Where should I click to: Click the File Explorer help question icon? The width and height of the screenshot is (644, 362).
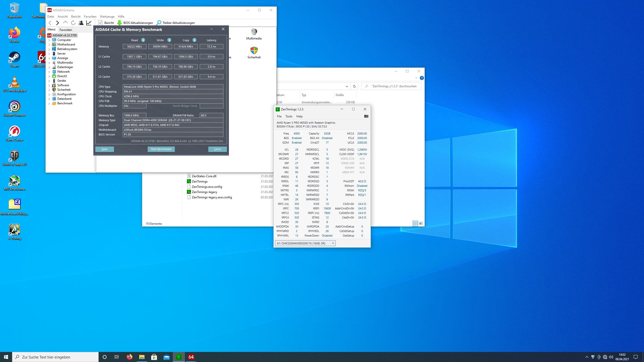pos(422,78)
